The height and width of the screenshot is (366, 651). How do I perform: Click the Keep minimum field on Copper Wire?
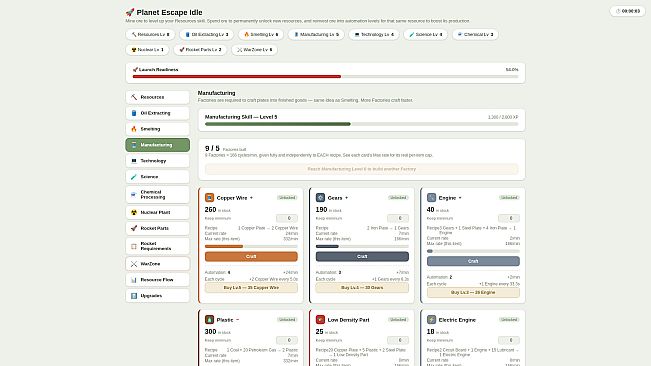[x=287, y=218]
